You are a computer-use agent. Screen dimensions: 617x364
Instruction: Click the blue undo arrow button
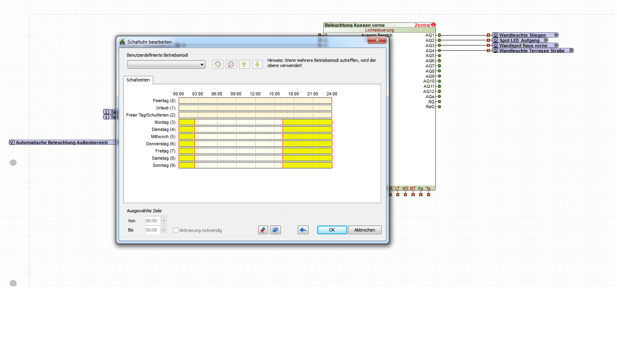(303, 230)
